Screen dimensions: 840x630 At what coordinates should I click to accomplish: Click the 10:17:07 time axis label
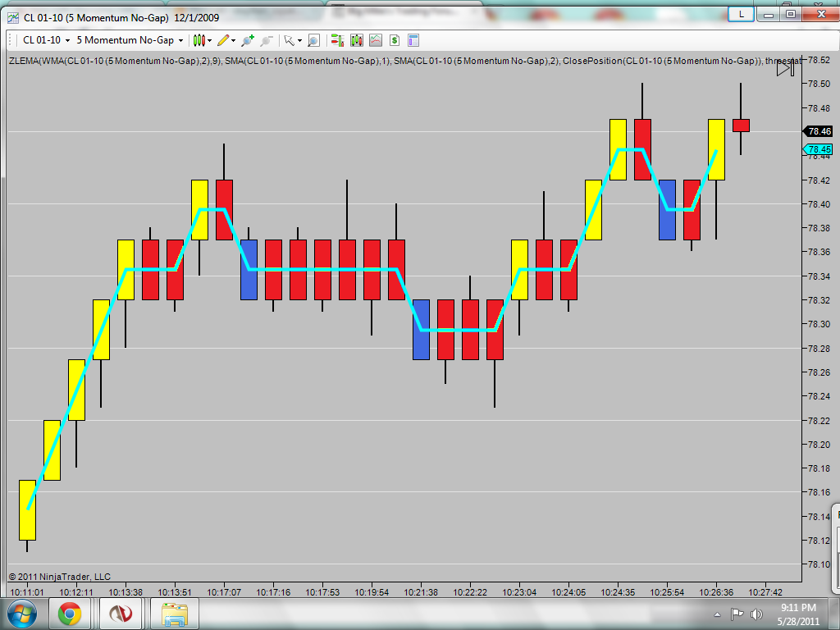(224, 592)
